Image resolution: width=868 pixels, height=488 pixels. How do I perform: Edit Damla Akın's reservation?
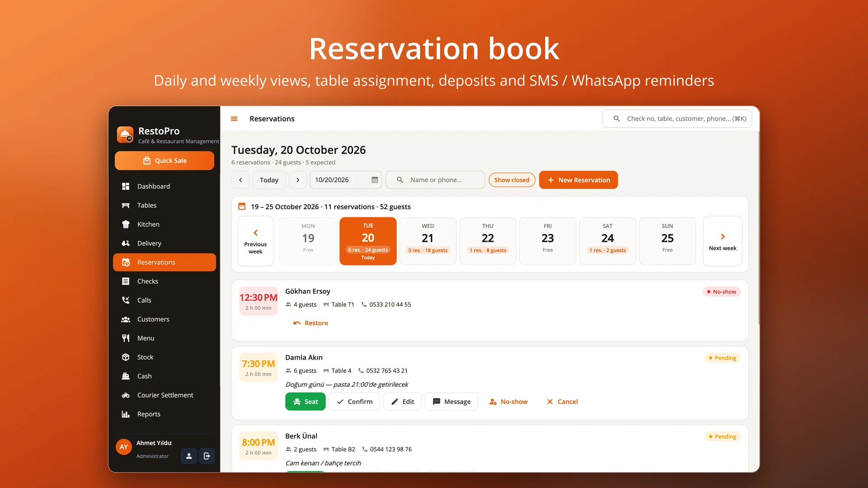[x=402, y=402]
